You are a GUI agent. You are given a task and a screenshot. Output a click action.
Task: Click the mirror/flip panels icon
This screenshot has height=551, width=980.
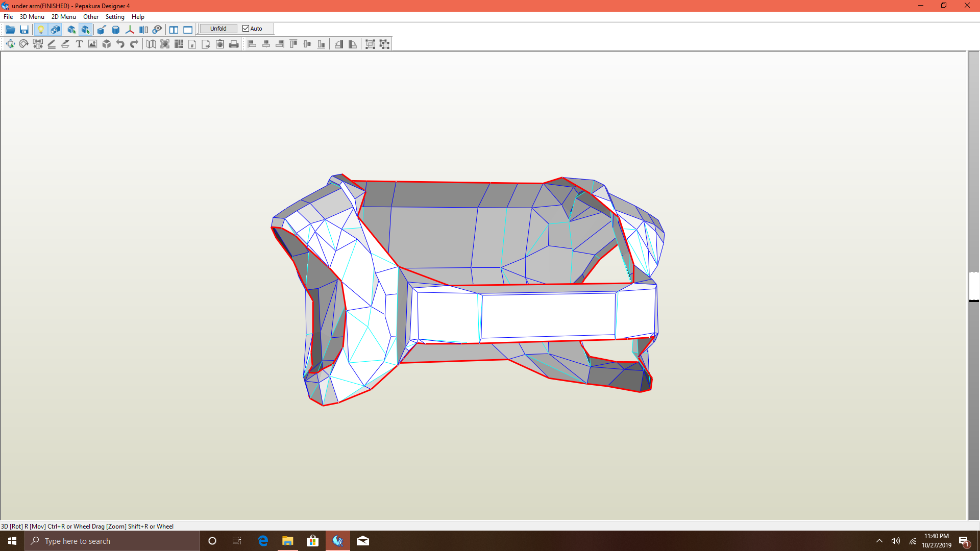tap(143, 29)
